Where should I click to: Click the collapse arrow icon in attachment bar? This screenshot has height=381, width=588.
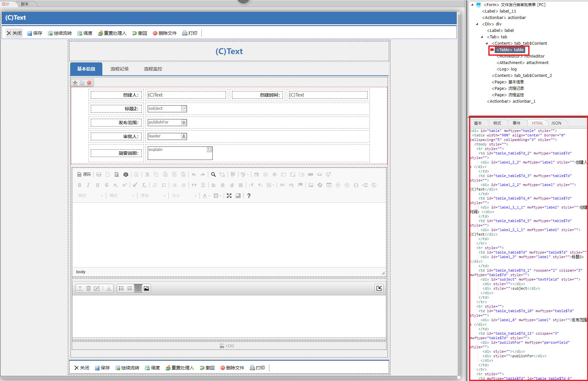pyautogui.click(x=379, y=288)
